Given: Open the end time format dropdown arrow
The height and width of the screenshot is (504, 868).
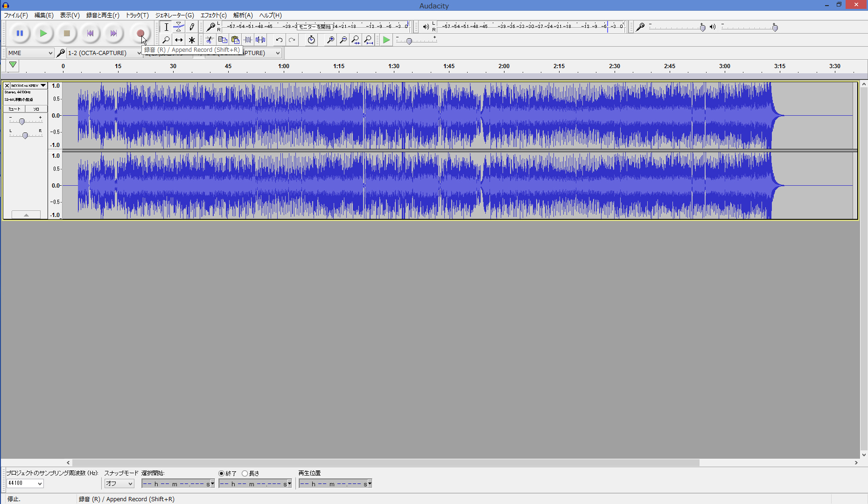Looking at the screenshot, I should (289, 483).
